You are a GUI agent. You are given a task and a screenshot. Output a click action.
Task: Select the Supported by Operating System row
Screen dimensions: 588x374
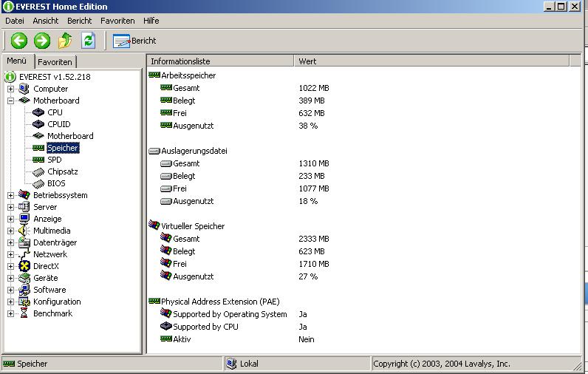[x=230, y=314]
